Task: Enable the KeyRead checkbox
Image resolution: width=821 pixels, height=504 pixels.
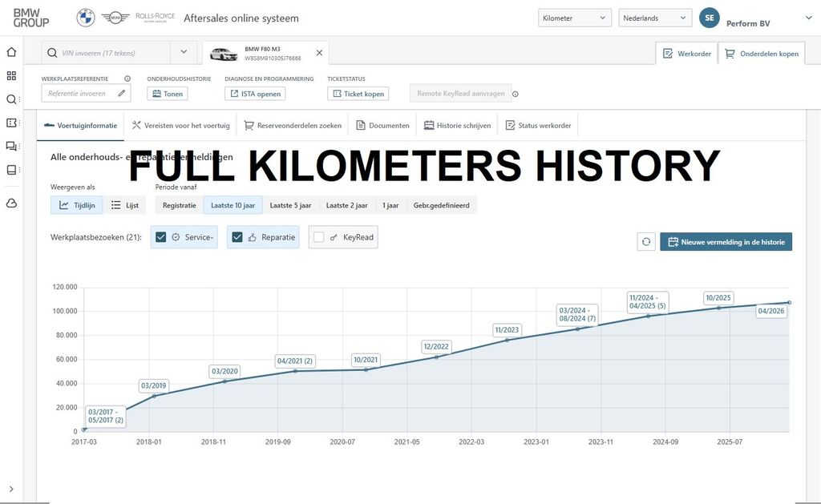Action: click(319, 237)
